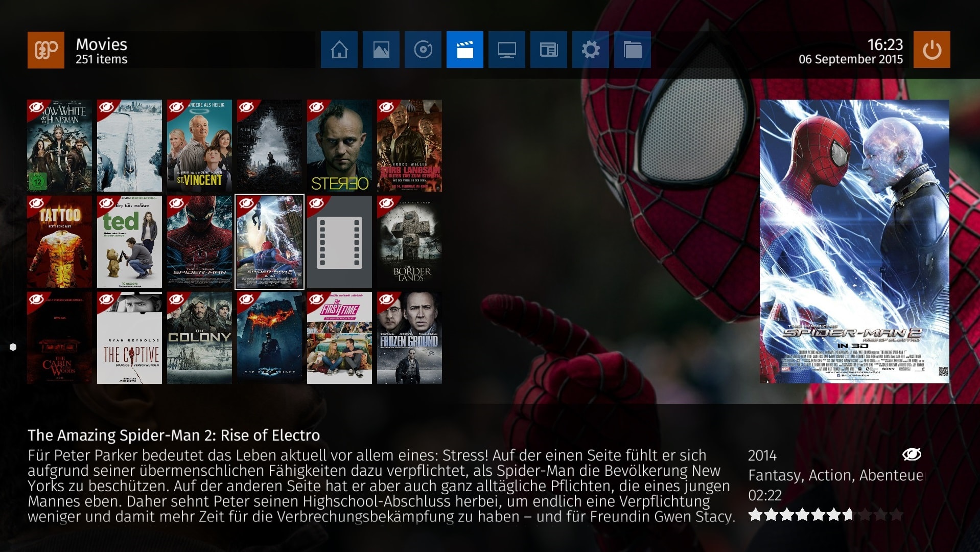This screenshot has width=980, height=552.
Task: Toggle watched eye on Frozen Ground poster
Action: [x=386, y=300]
